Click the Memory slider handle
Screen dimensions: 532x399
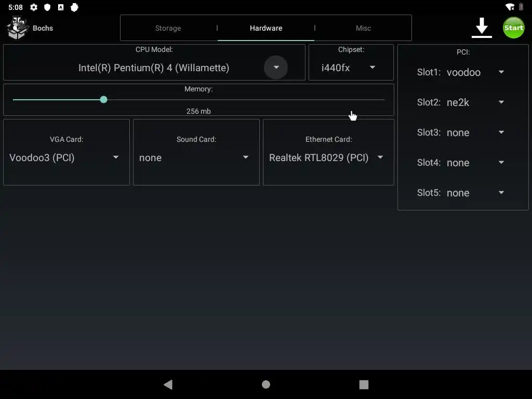coord(103,99)
